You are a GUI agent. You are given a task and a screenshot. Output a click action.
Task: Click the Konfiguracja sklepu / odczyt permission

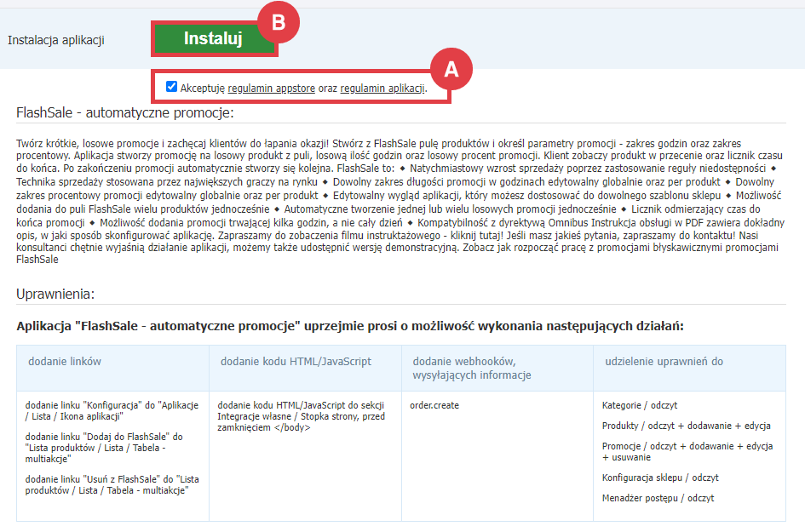click(x=660, y=478)
